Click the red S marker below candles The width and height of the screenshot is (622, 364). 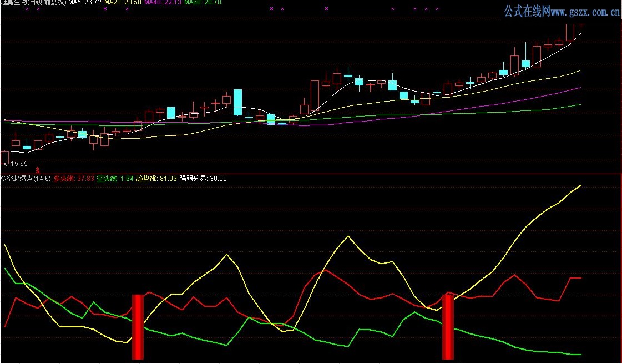pos(38,170)
